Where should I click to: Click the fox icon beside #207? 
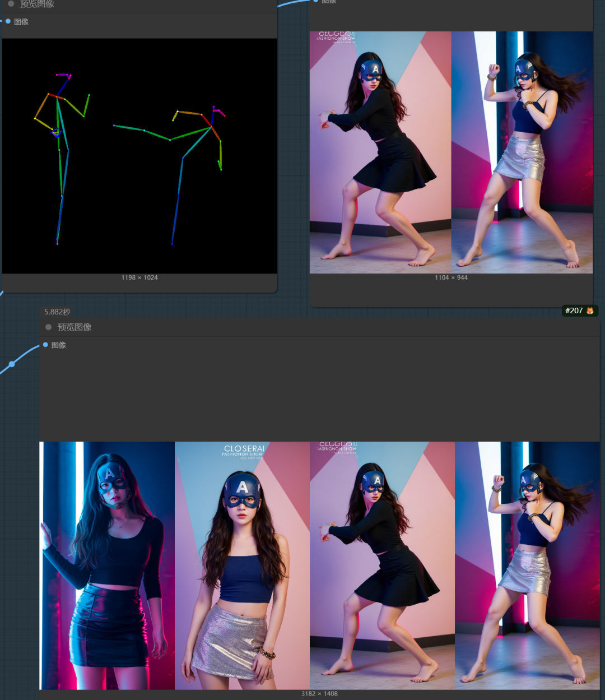[590, 310]
